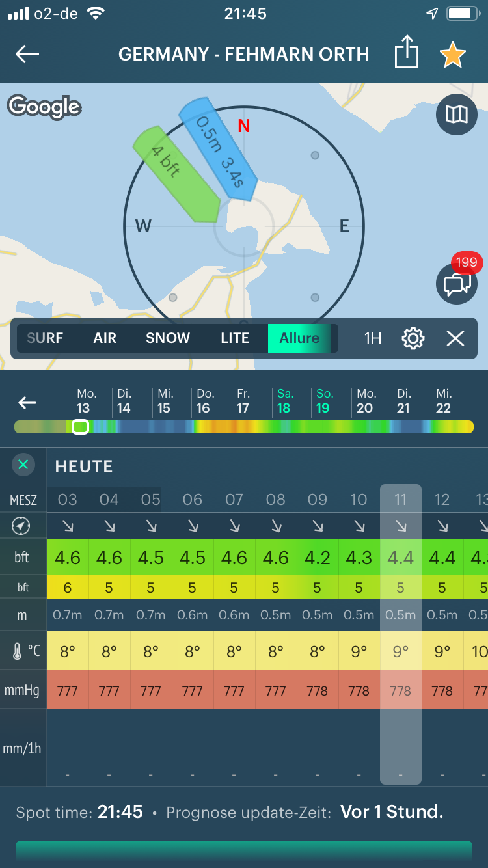The width and height of the screenshot is (488, 868).
Task: Switch to the SURF profile tab
Action: 45,338
